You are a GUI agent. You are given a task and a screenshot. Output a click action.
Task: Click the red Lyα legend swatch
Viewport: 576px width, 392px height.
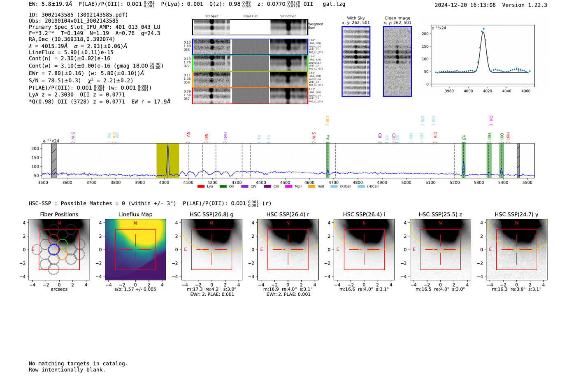pyautogui.click(x=201, y=187)
